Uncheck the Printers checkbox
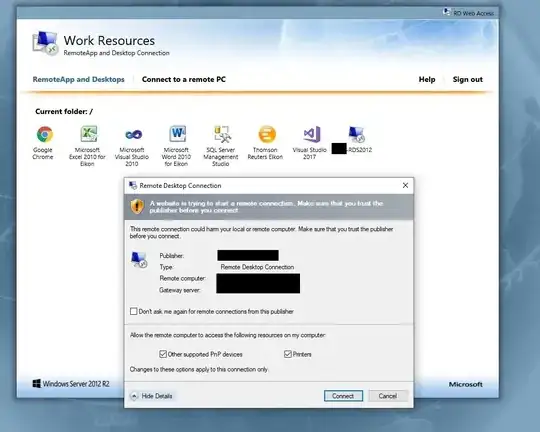 click(x=288, y=354)
